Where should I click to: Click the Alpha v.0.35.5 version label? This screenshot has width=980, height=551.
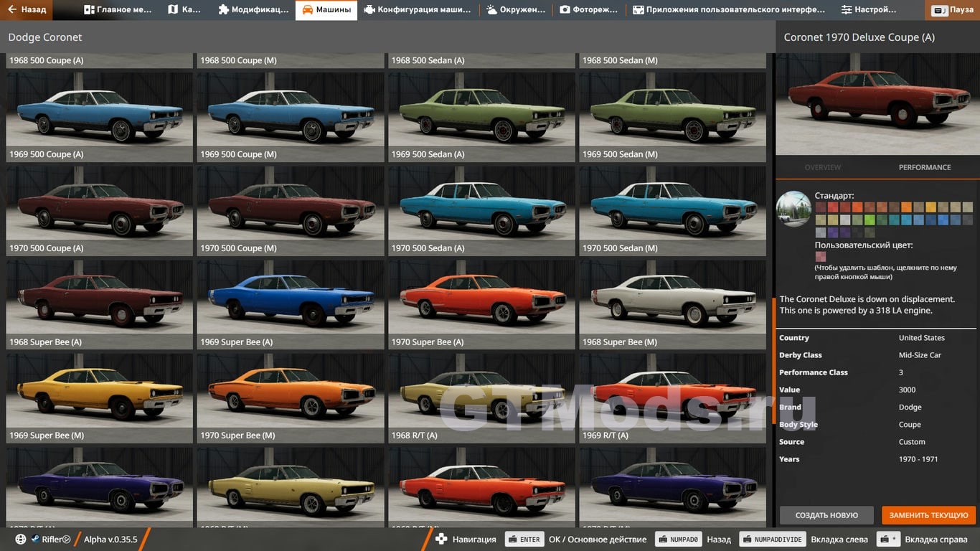(x=110, y=540)
